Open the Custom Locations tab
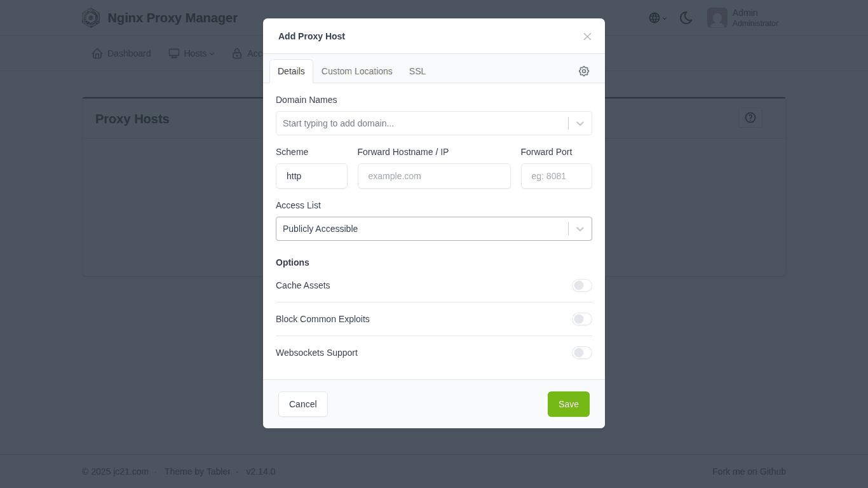The height and width of the screenshot is (488, 868). 356,71
